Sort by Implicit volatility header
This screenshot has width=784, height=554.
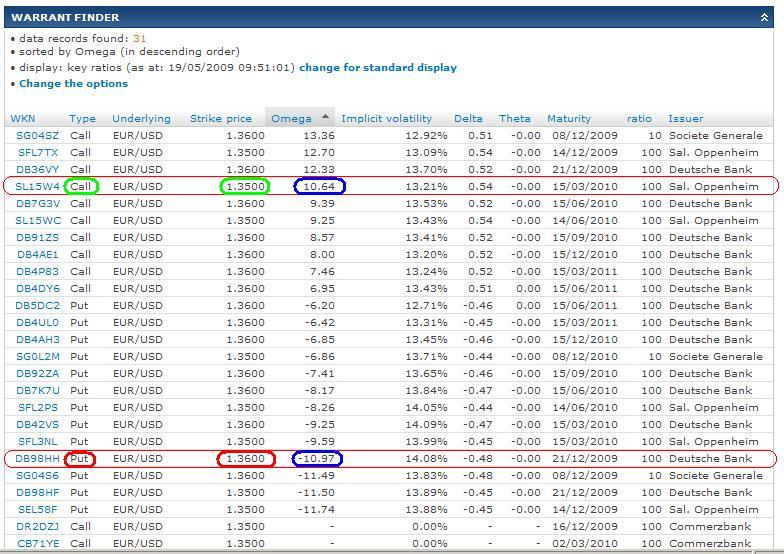(386, 119)
